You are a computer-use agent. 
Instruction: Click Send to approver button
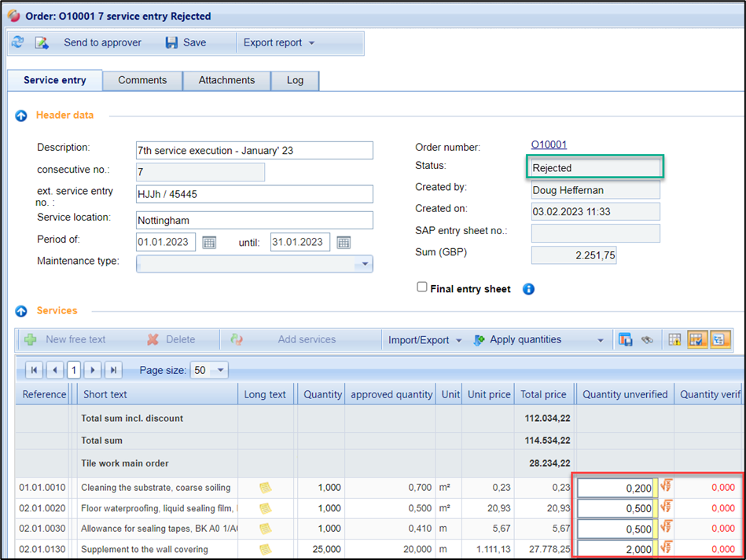102,43
